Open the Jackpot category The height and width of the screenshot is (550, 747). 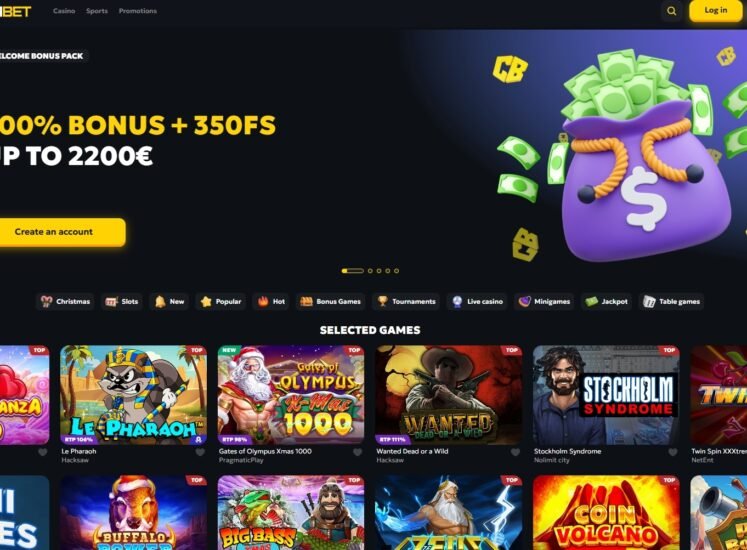606,301
